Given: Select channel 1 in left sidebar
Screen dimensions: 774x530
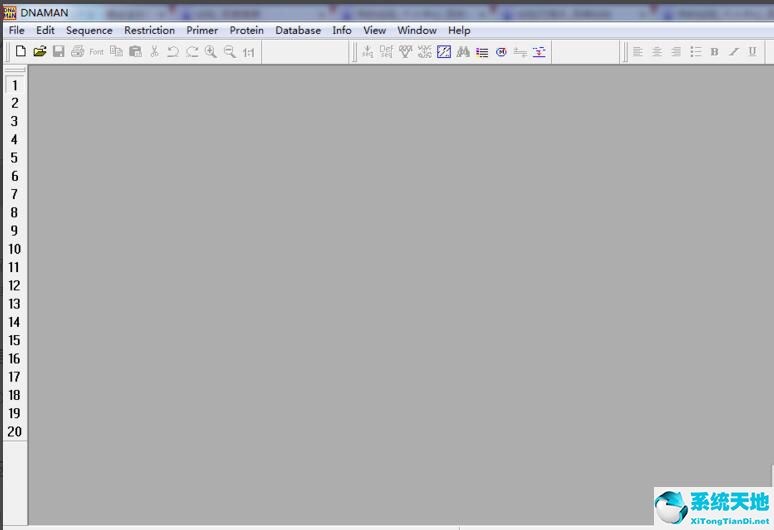Looking at the screenshot, I should pos(15,85).
